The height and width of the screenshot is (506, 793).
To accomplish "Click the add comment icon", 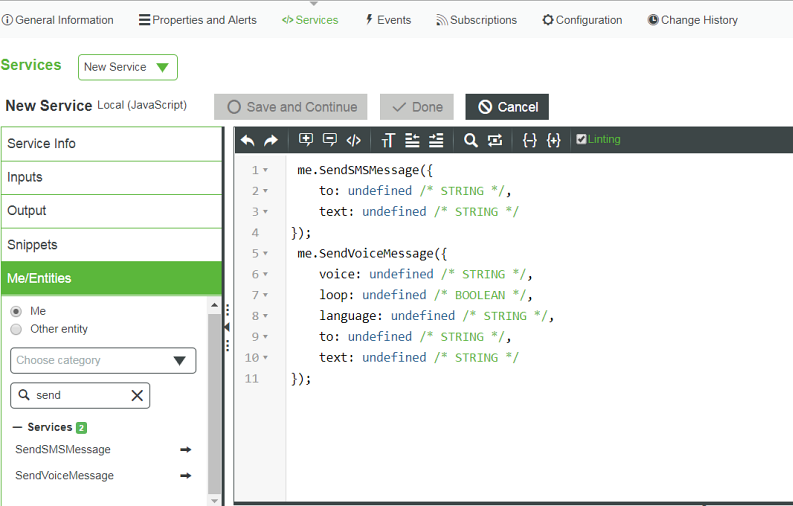I will pos(306,140).
